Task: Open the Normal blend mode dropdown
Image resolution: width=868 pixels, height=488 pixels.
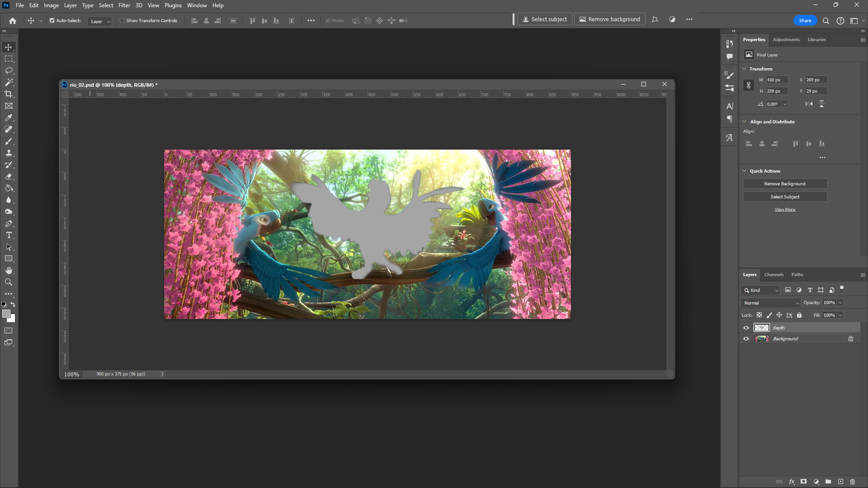Action: [x=771, y=303]
